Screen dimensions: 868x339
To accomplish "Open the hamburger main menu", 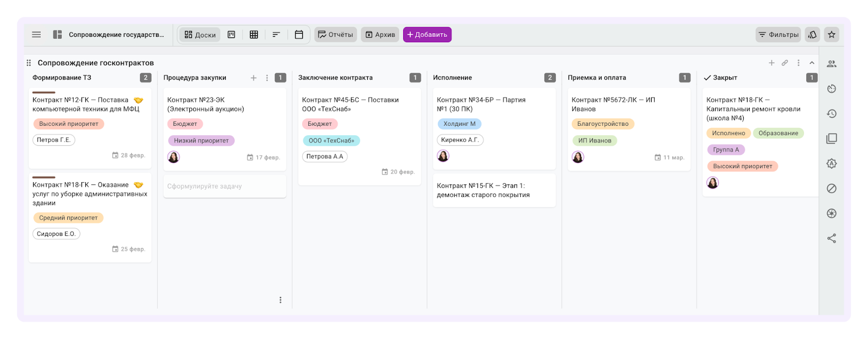I will click(36, 35).
